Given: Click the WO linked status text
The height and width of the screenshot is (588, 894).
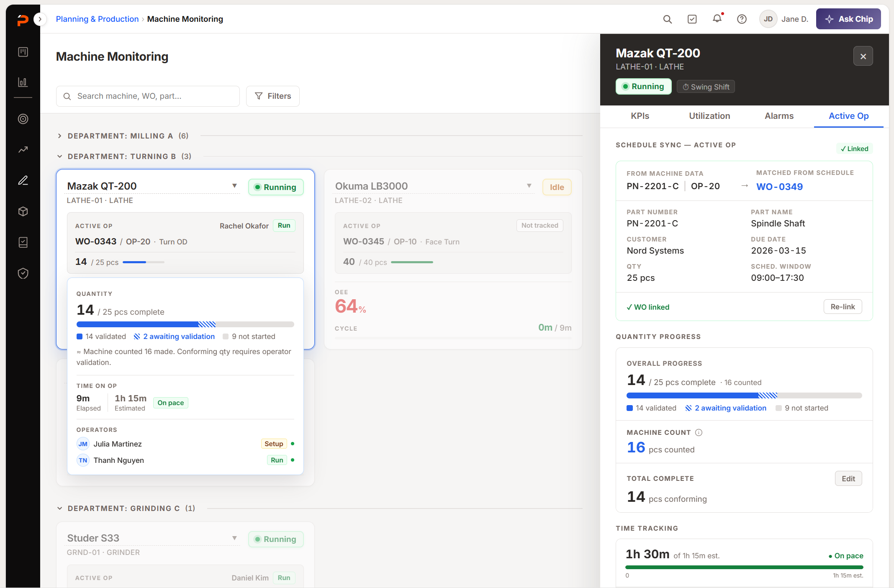Looking at the screenshot, I should (x=647, y=307).
